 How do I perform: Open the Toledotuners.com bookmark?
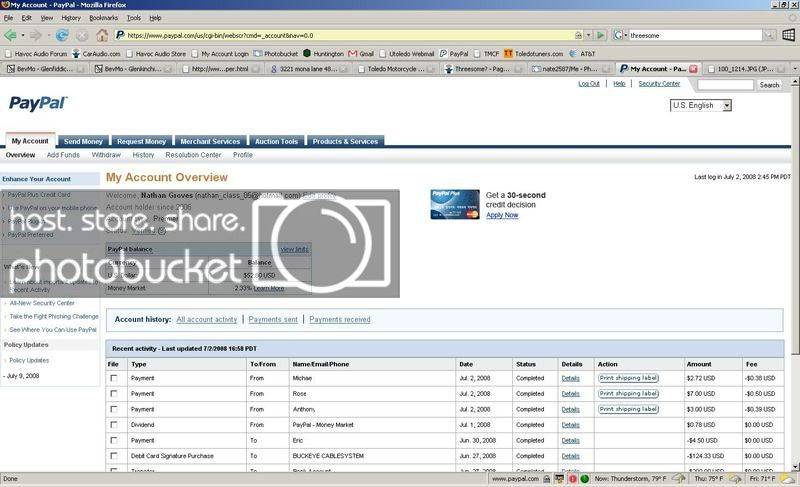(x=534, y=54)
